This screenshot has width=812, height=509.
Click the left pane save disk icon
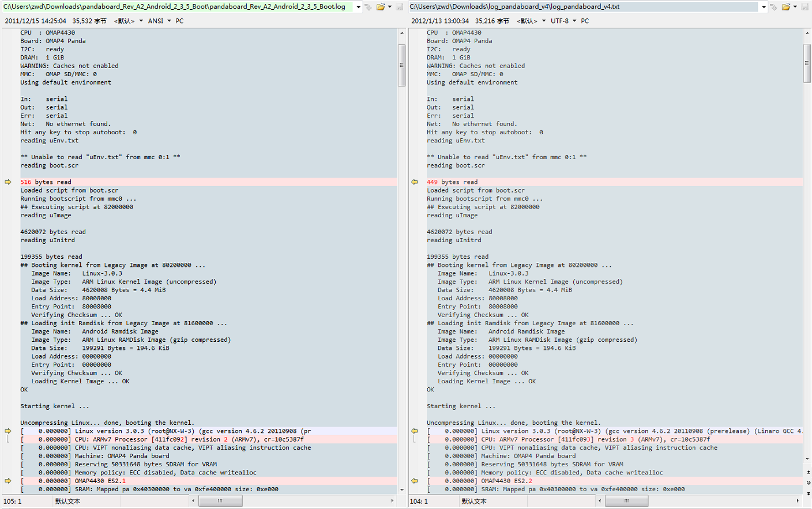click(399, 7)
